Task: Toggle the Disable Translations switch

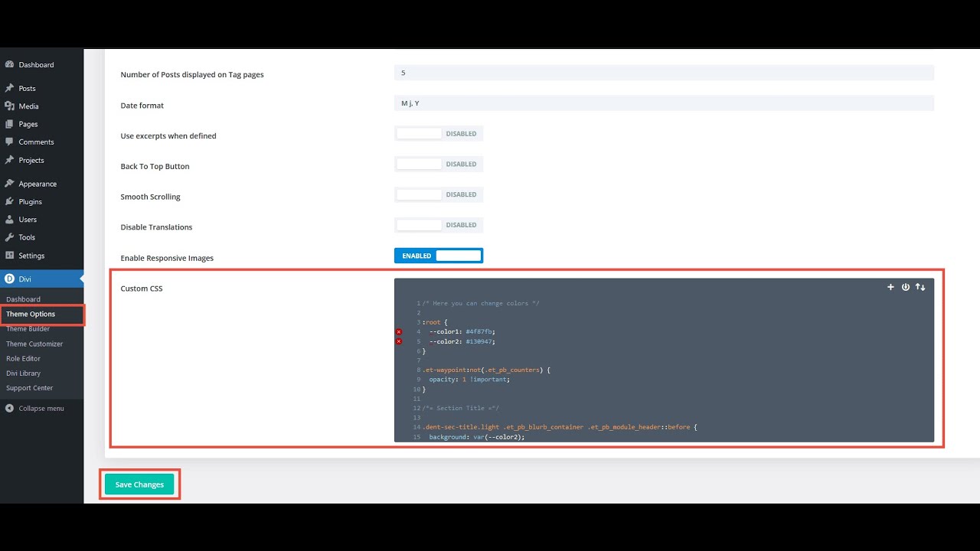Action: [x=439, y=225]
